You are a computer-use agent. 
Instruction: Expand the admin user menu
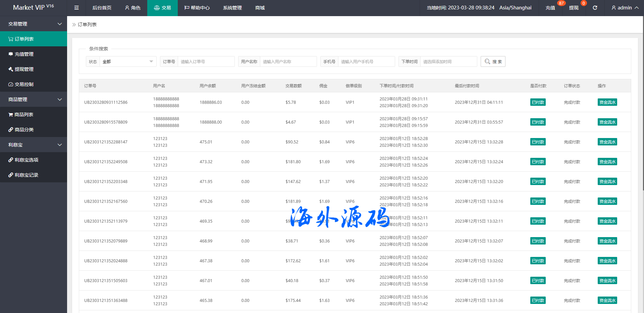click(x=625, y=8)
